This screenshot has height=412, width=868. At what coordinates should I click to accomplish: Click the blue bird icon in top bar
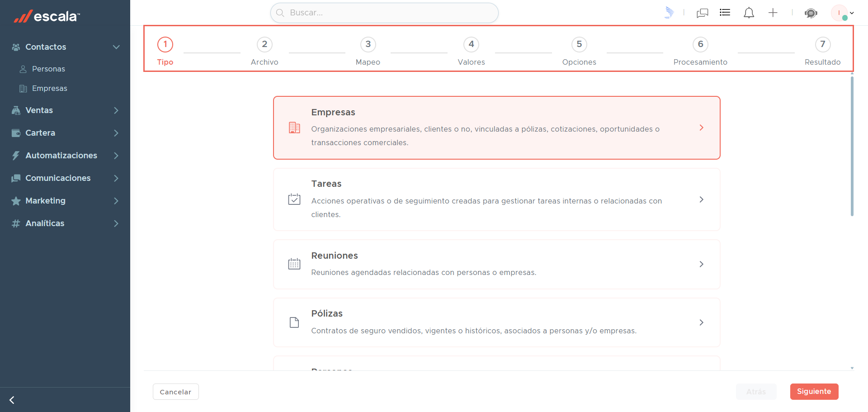[x=669, y=13]
